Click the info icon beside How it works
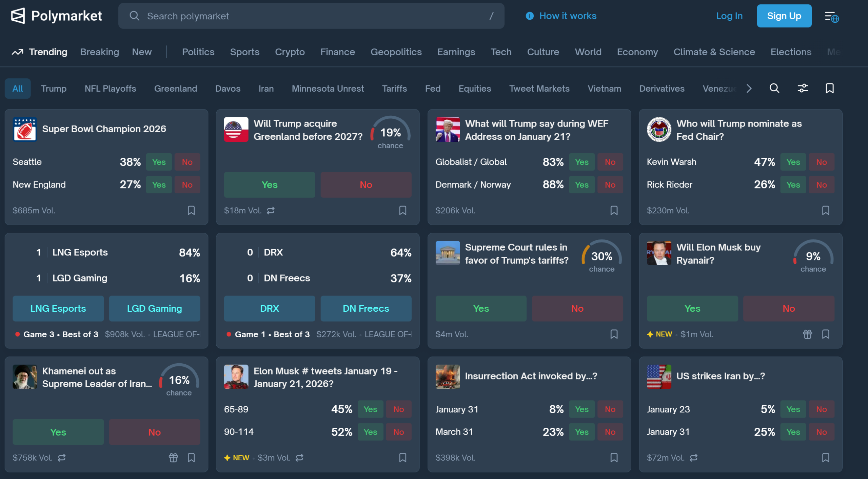Screen dimensions: 868x479 point(530,16)
